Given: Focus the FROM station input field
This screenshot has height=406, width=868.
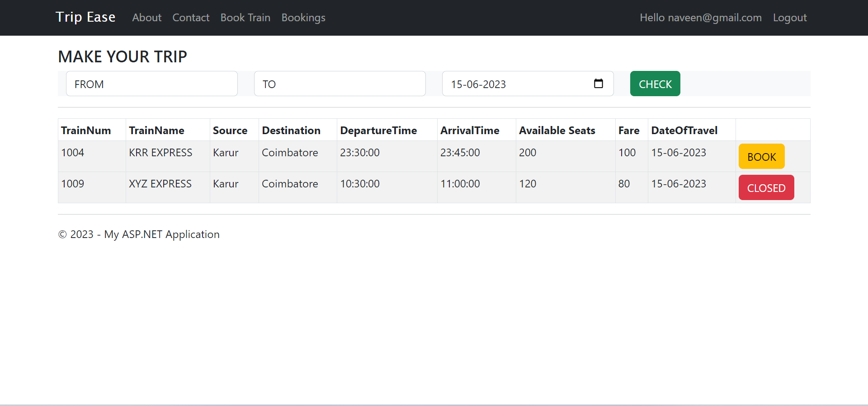Looking at the screenshot, I should coord(152,84).
